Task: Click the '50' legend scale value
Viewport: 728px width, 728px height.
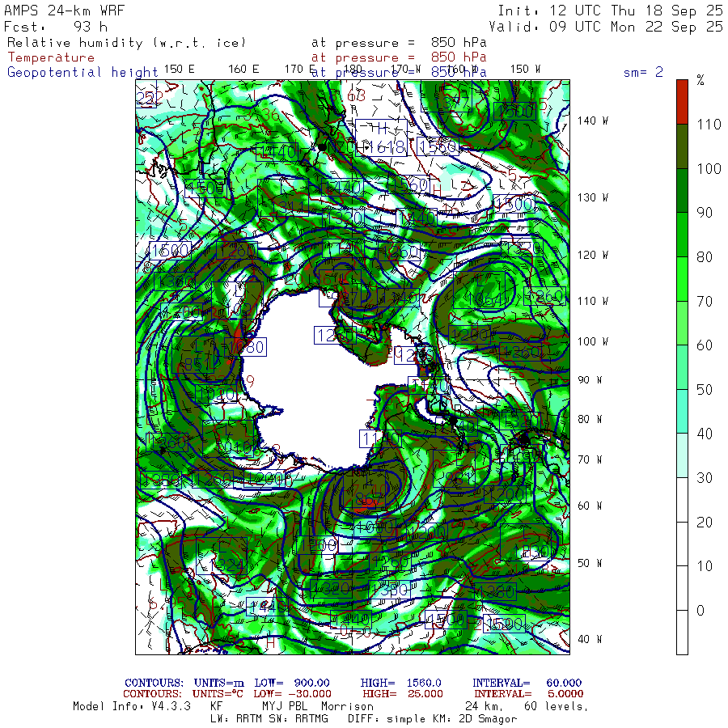Action: coord(705,390)
